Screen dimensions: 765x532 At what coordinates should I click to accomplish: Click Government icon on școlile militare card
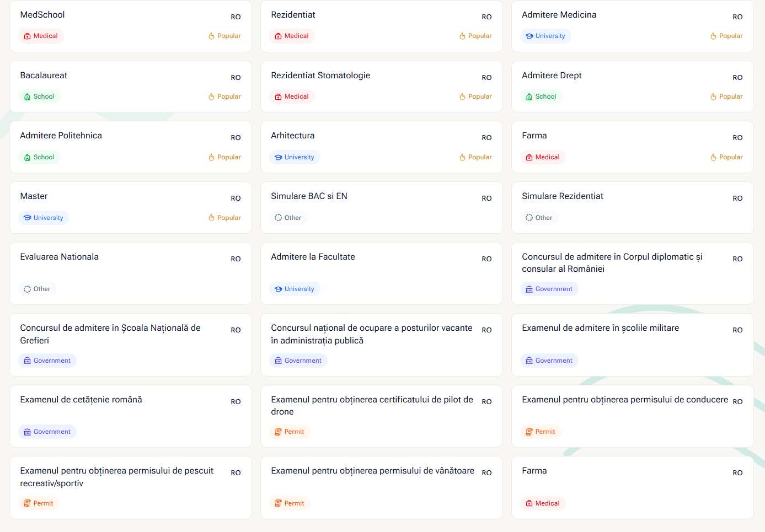[x=529, y=361]
